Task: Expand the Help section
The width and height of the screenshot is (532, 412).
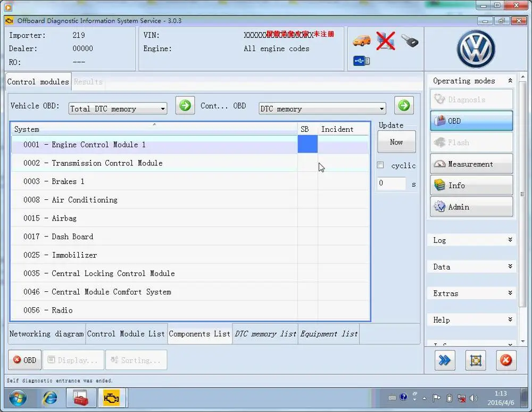Action: click(471, 320)
